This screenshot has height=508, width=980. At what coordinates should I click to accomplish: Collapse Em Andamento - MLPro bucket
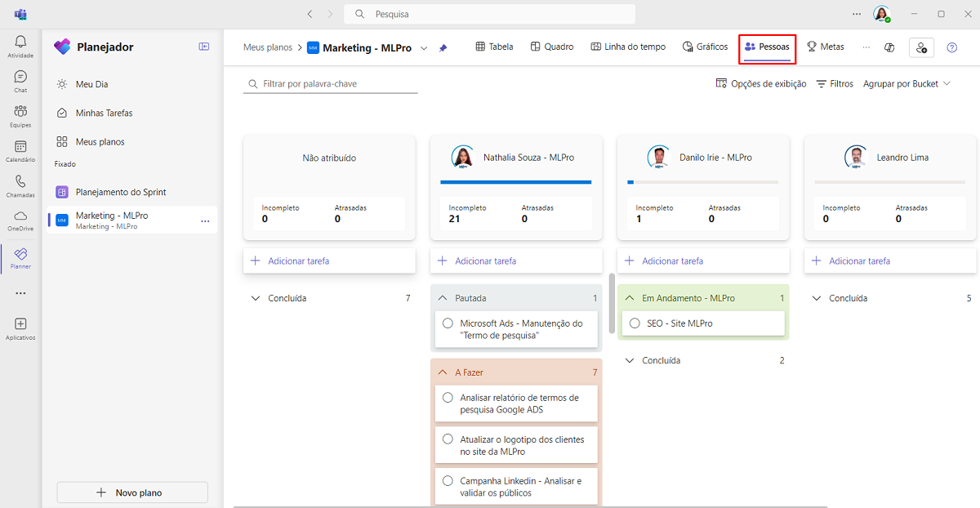coord(630,298)
